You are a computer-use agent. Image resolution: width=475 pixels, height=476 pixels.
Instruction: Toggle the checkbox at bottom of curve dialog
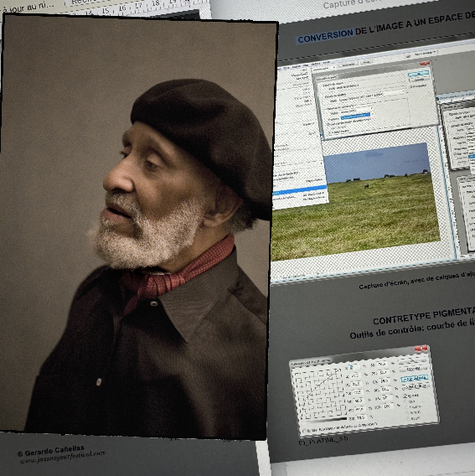click(x=304, y=431)
